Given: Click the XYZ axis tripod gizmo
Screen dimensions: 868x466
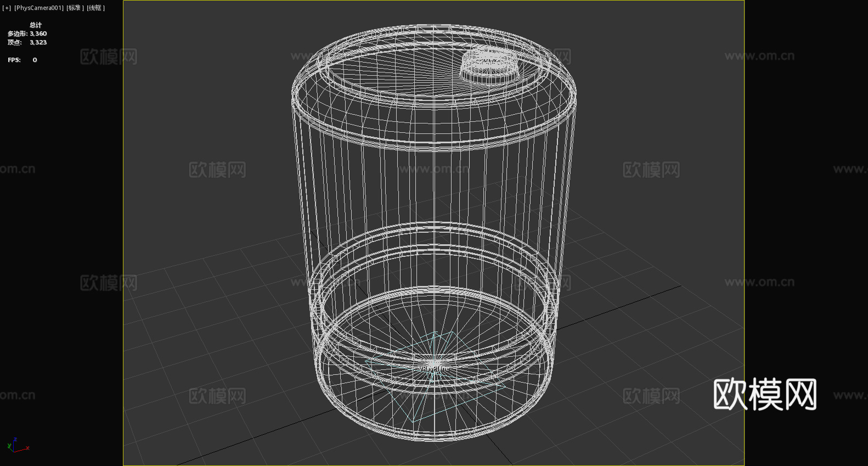Looking at the screenshot, I should [x=18, y=445].
